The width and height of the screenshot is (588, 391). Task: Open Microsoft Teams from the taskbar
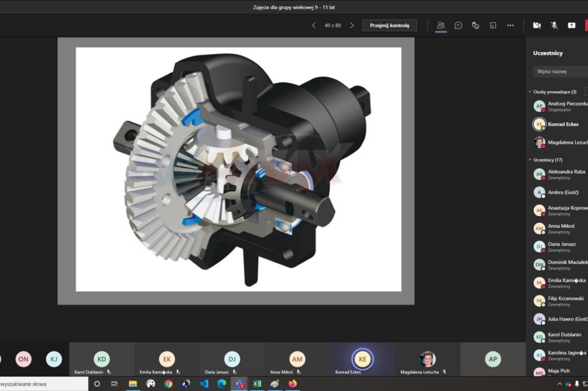pos(239,384)
